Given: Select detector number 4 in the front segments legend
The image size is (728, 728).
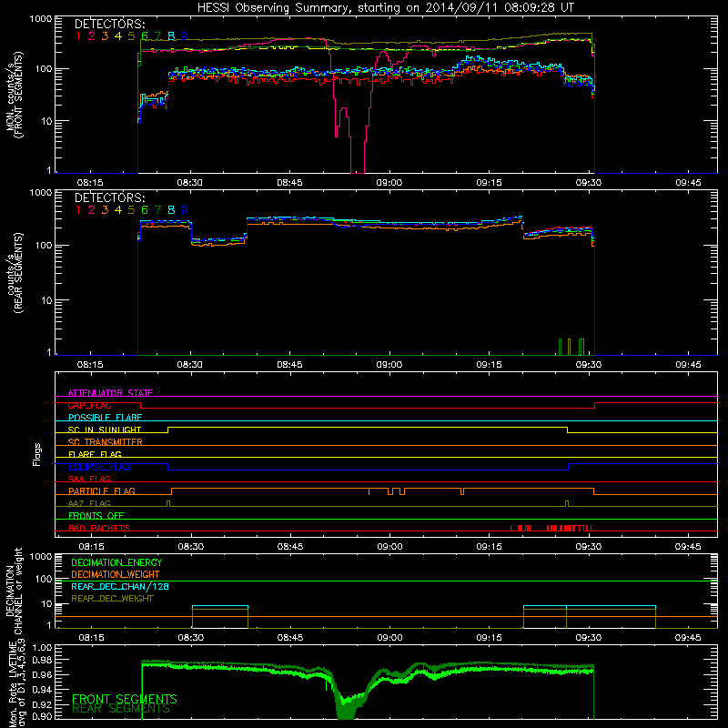Looking at the screenshot, I should click(118, 36).
